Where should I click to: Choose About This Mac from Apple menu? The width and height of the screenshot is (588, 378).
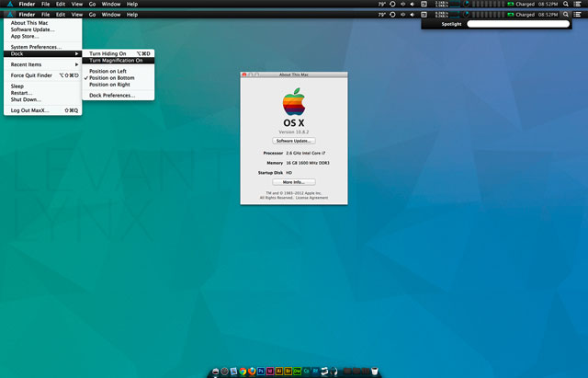point(43,23)
